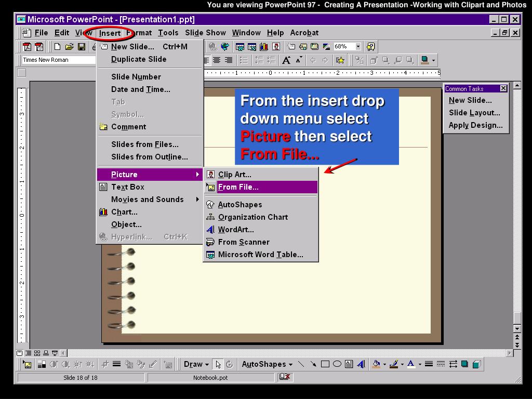
Task: Click the Save floppy disk toolbar icon
Action: coord(82,46)
